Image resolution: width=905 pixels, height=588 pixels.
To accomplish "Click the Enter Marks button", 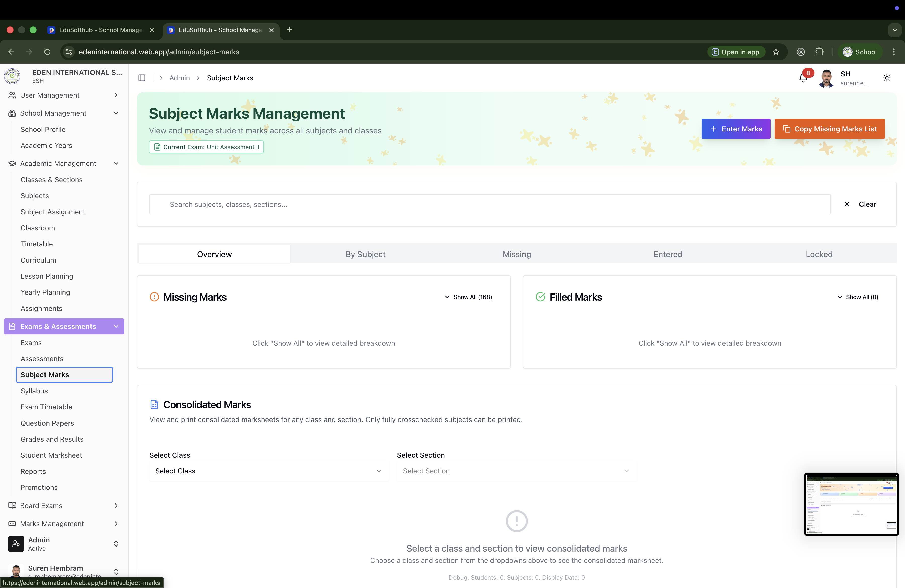I will click(735, 129).
